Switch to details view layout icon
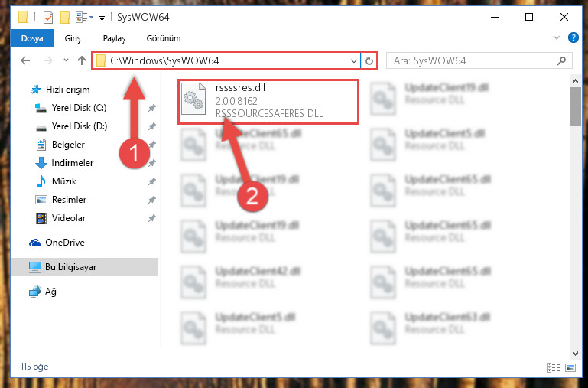Viewport: 588px width, 388px height. click(554, 367)
